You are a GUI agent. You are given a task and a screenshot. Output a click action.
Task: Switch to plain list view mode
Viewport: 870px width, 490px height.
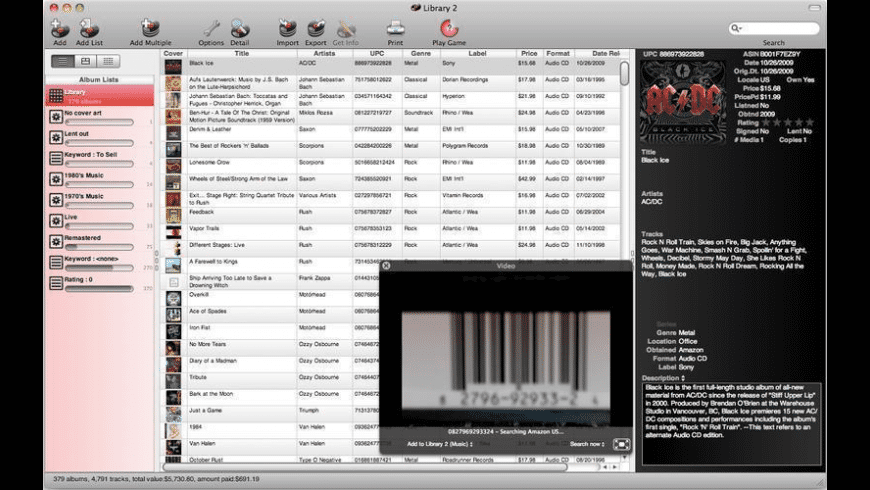(x=63, y=62)
